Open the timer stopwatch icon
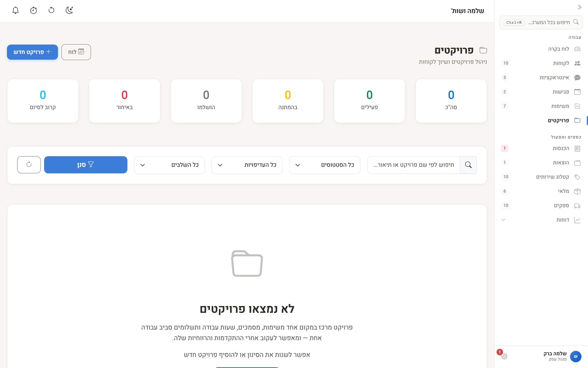Image resolution: width=588 pixels, height=368 pixels. coord(33,10)
